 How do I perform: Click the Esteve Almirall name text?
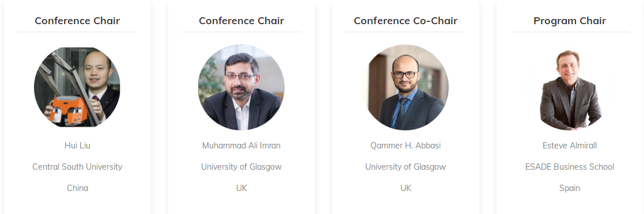[x=570, y=146]
